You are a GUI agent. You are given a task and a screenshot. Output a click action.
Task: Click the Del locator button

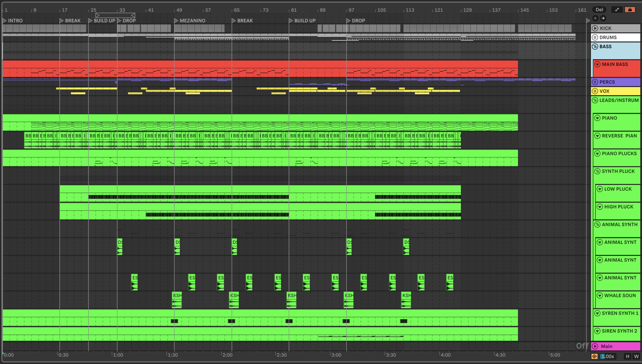599,10
